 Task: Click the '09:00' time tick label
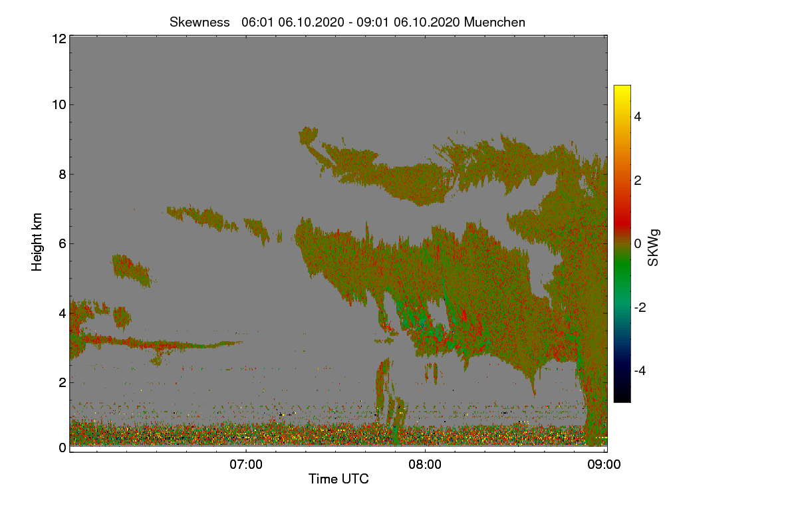604,464
